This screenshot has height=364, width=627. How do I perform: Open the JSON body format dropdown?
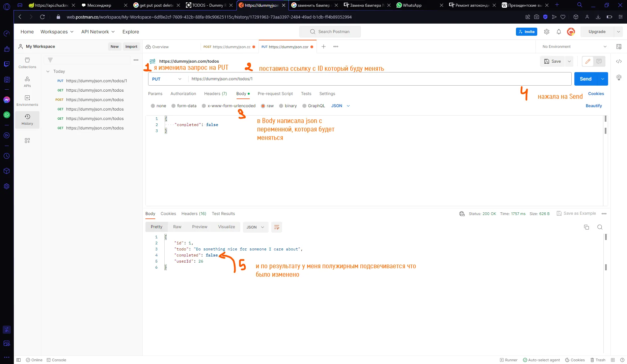(x=340, y=106)
